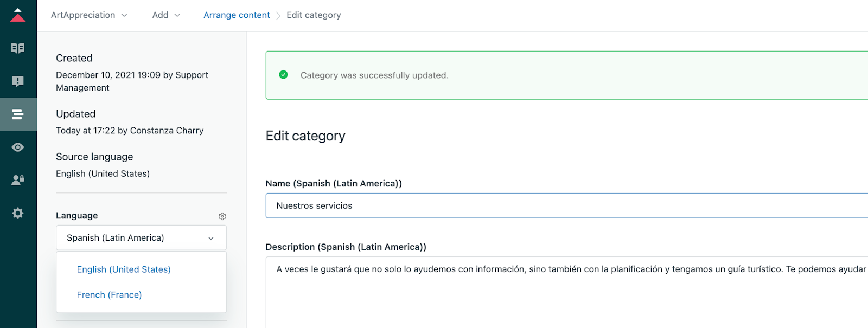Image resolution: width=868 pixels, height=328 pixels.
Task: Expand the ArtAppreciation dropdown
Action: [x=89, y=15]
